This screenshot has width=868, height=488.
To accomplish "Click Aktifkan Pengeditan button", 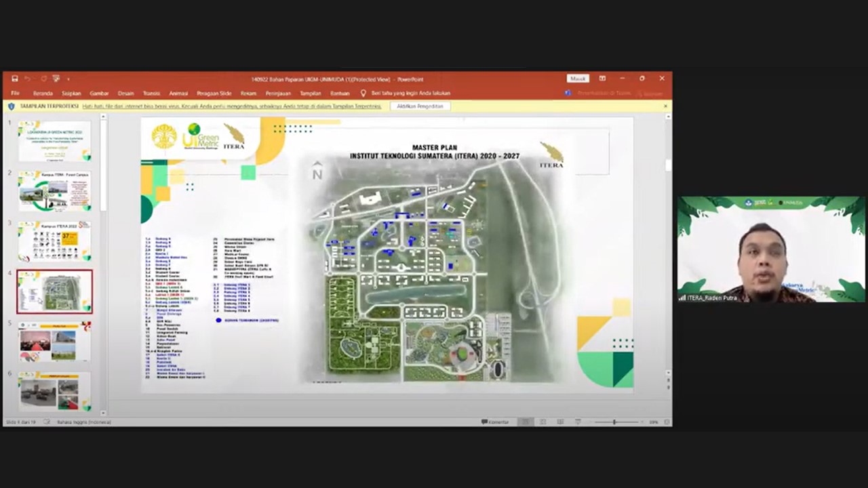I will [x=420, y=106].
